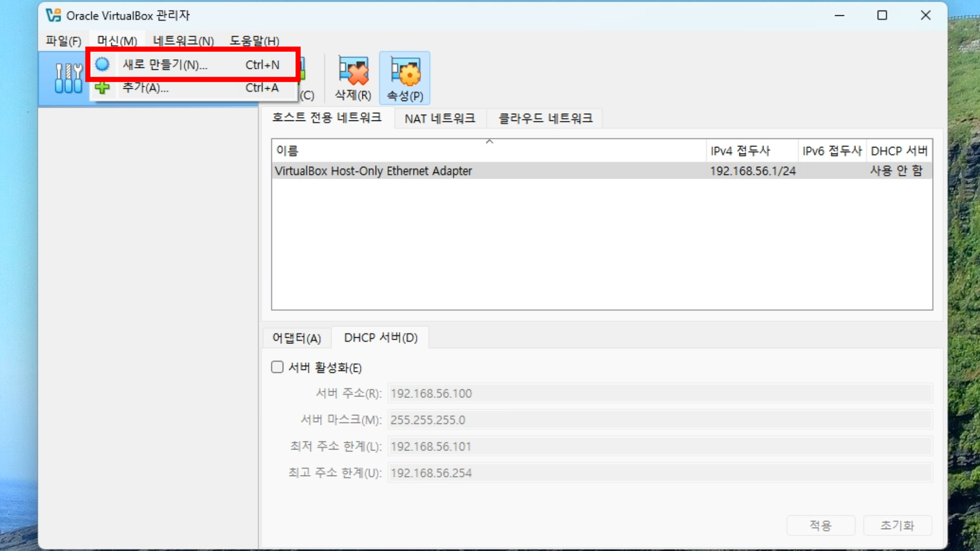Switch to the NAT 네트워크 tab
Screen dimensions: 980x551
439,118
